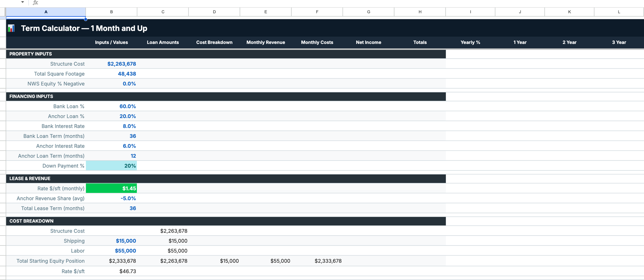Click the Total Square Footage value 48,438
This screenshot has width=644, height=280.
[127, 74]
